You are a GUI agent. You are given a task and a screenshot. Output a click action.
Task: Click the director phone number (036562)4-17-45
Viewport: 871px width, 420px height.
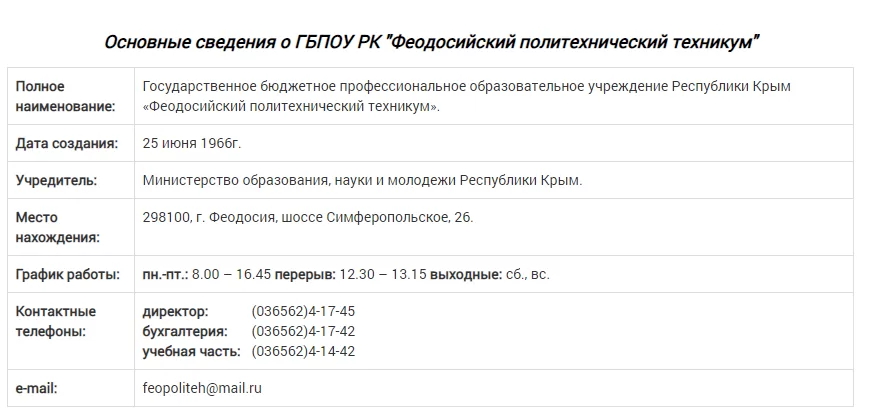coord(303,311)
